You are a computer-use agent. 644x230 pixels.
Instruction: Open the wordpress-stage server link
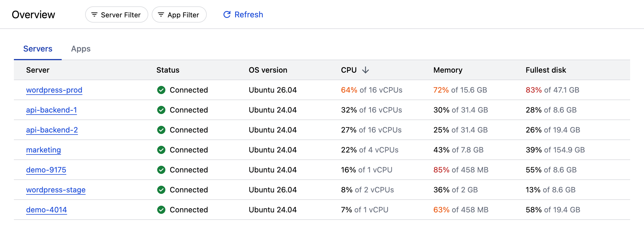(x=56, y=190)
